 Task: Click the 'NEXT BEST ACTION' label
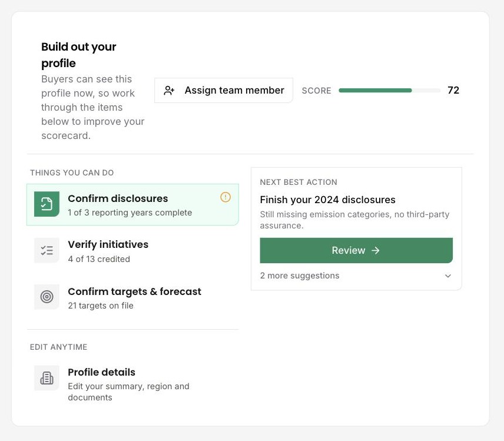pyautogui.click(x=299, y=183)
